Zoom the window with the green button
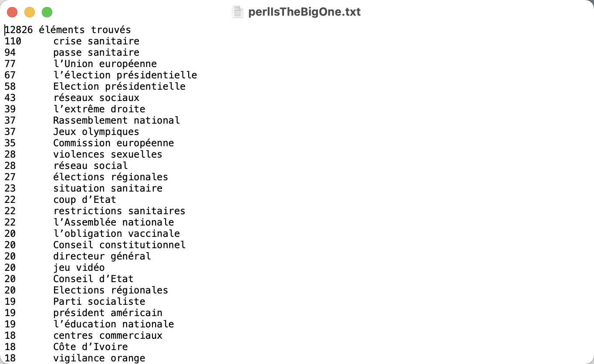This screenshot has width=594, height=364. coord(47,12)
